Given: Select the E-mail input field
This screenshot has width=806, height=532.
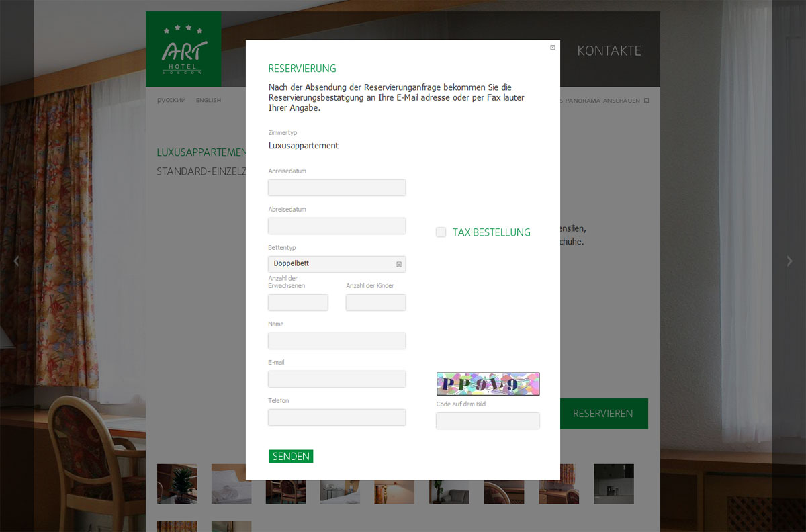Looking at the screenshot, I should [x=337, y=379].
